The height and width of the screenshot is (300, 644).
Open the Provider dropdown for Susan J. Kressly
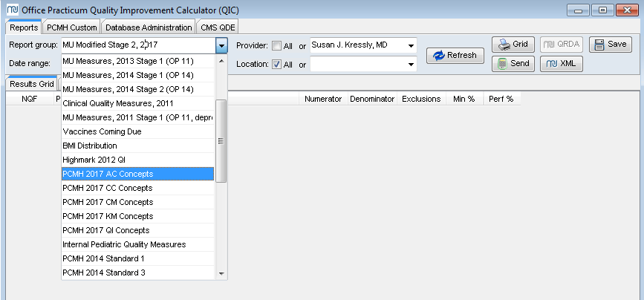pyautogui.click(x=411, y=45)
